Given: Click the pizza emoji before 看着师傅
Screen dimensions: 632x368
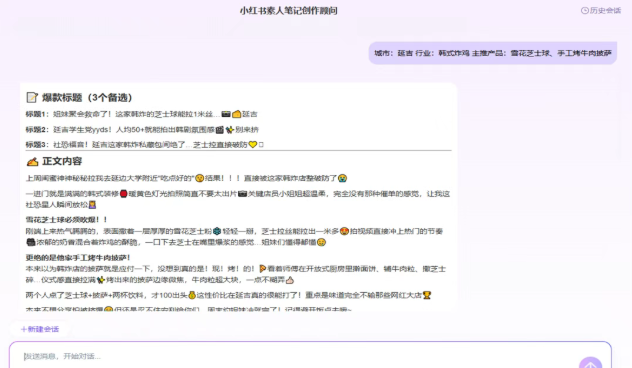Looking at the screenshot, I should [262, 268].
